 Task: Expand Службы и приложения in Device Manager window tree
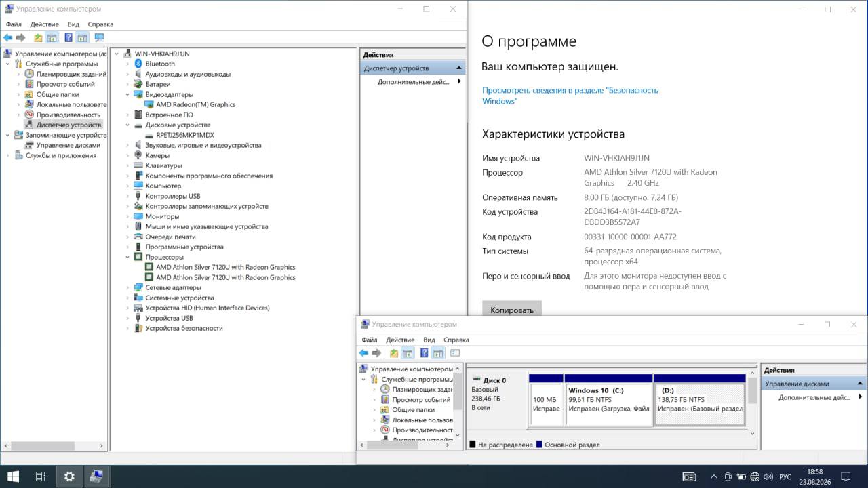coord(8,155)
